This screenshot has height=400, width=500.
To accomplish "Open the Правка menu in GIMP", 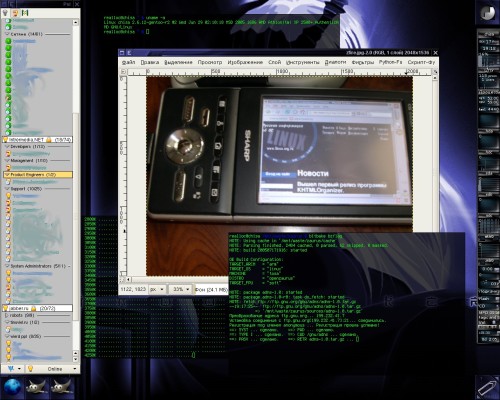I will pyautogui.click(x=150, y=62).
